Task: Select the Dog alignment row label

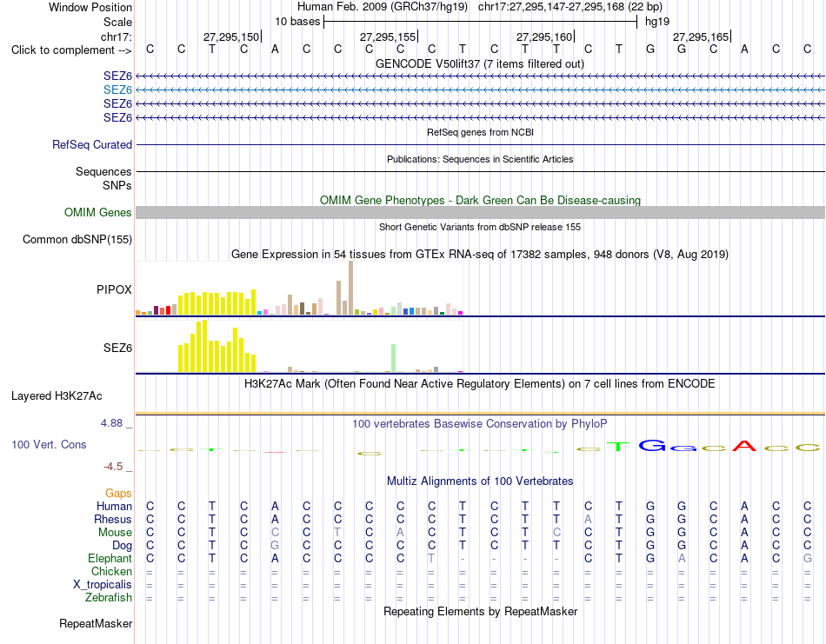Action: pos(122,546)
